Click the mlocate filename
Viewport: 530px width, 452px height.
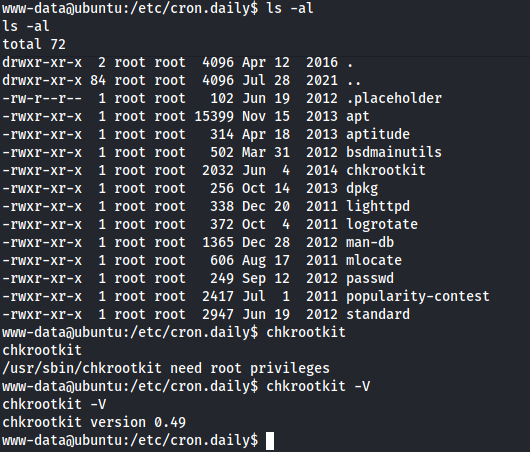374,260
